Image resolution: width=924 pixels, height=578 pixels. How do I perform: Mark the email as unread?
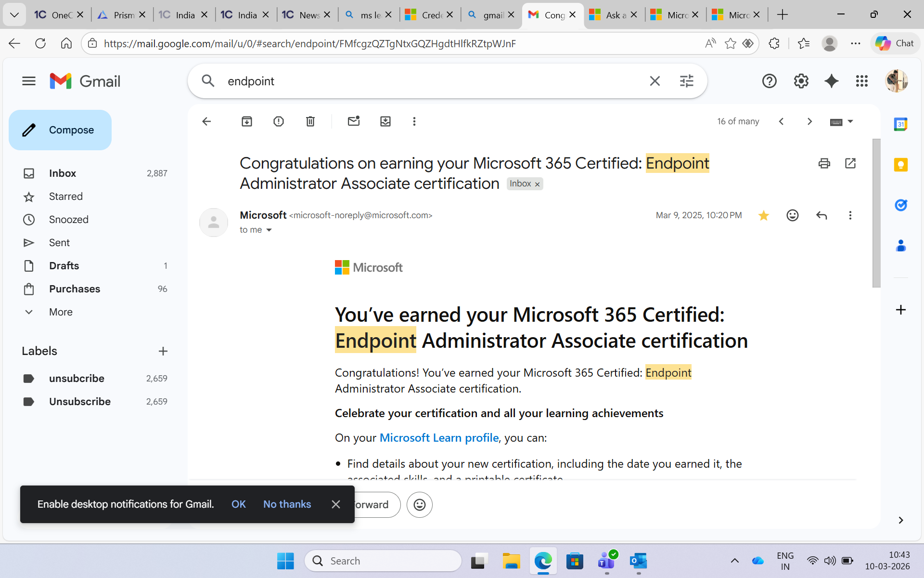pos(354,121)
